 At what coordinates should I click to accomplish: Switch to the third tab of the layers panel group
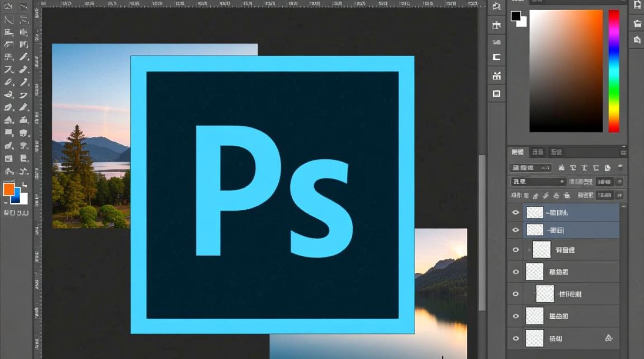tap(556, 152)
